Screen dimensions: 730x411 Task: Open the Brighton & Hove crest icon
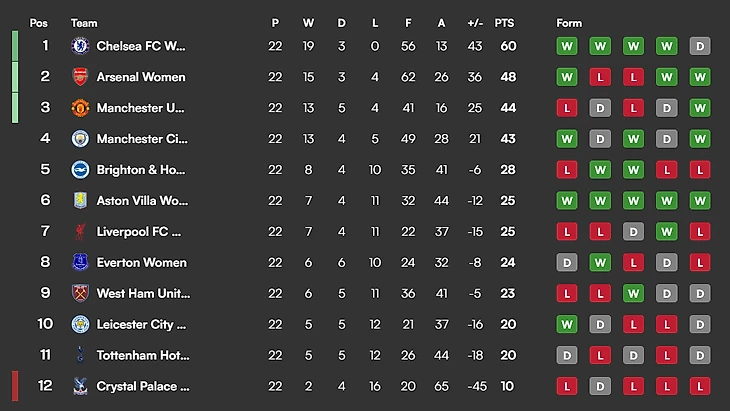click(80, 169)
